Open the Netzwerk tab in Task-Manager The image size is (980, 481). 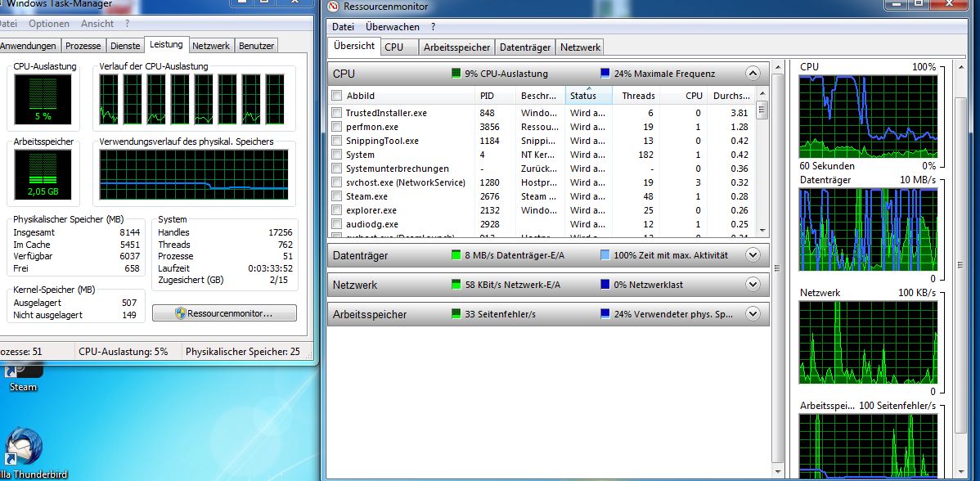[x=211, y=46]
